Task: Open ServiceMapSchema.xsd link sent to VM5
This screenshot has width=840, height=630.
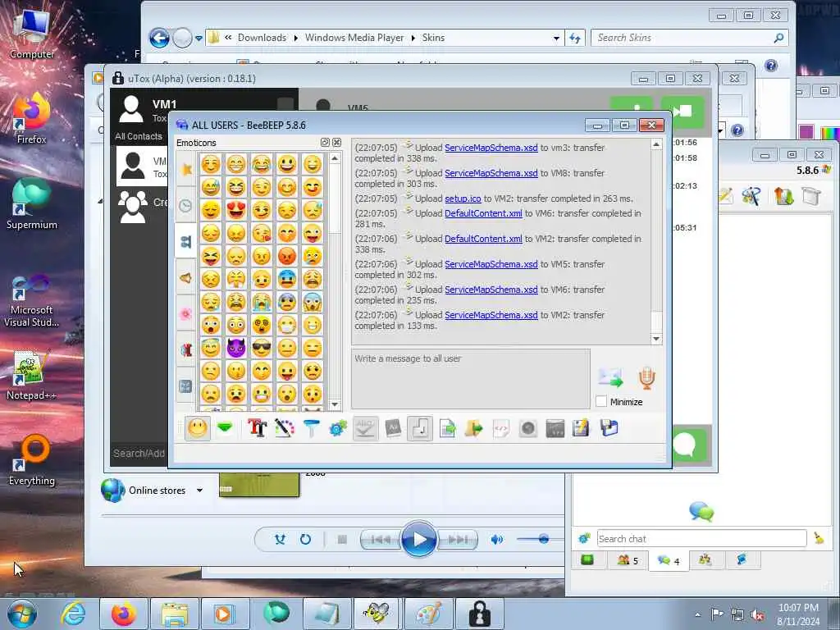Action: 491,264
